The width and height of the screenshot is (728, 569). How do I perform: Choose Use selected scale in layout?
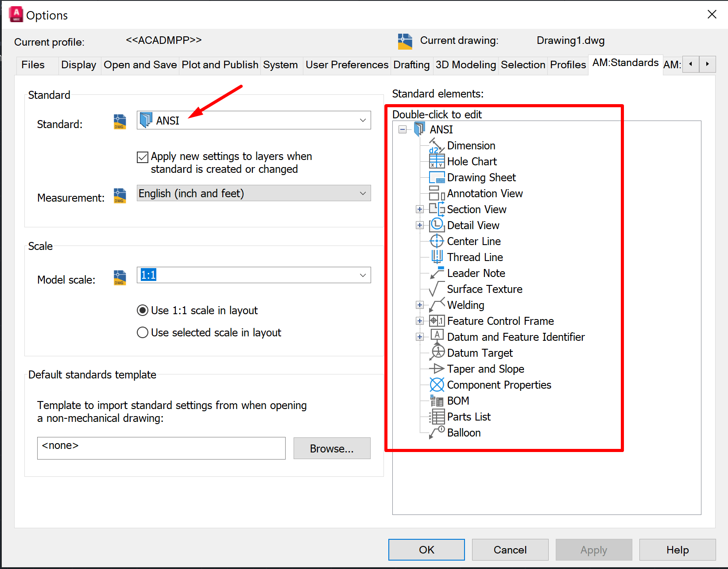click(143, 332)
